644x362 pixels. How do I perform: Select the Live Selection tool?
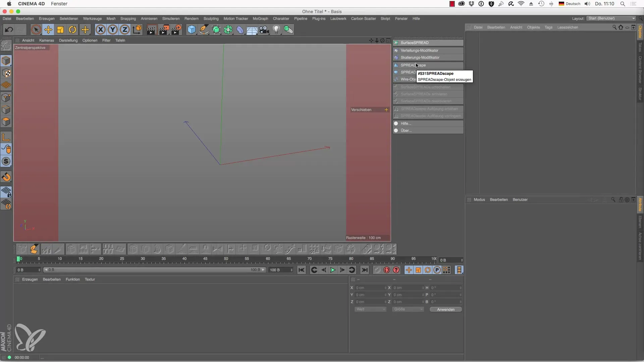point(36,30)
